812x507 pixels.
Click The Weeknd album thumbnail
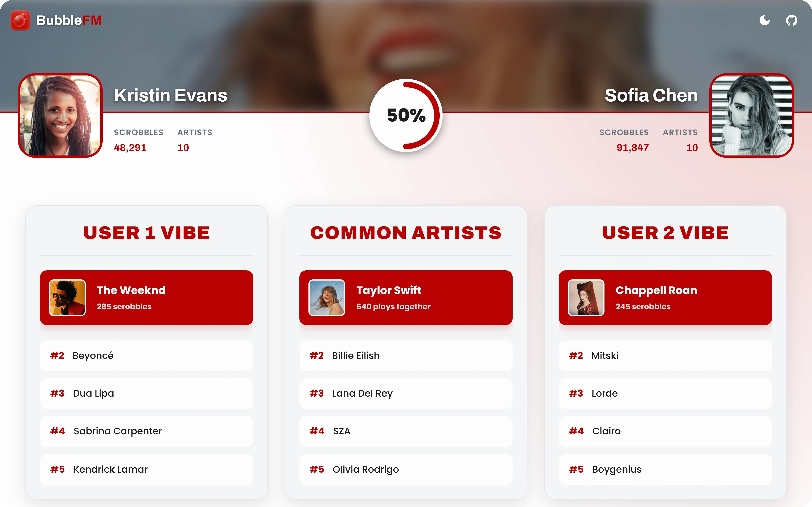[x=67, y=298]
